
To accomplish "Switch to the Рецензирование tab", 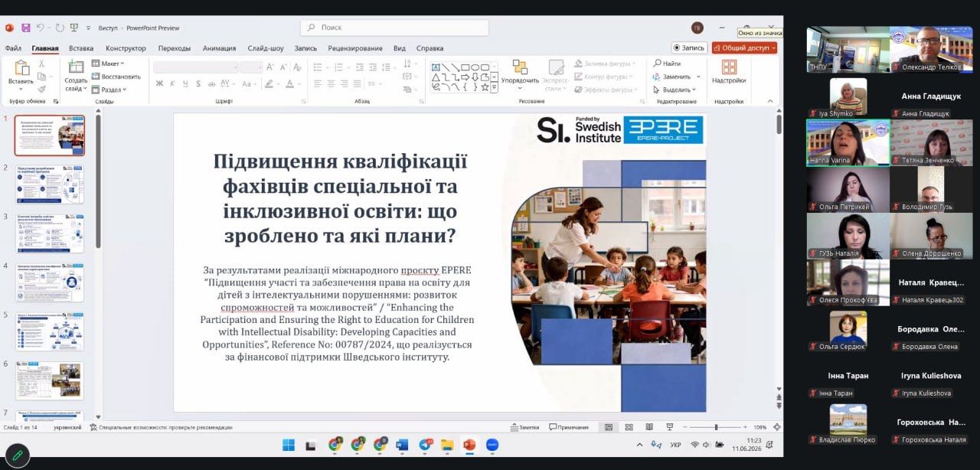I will 355,48.
